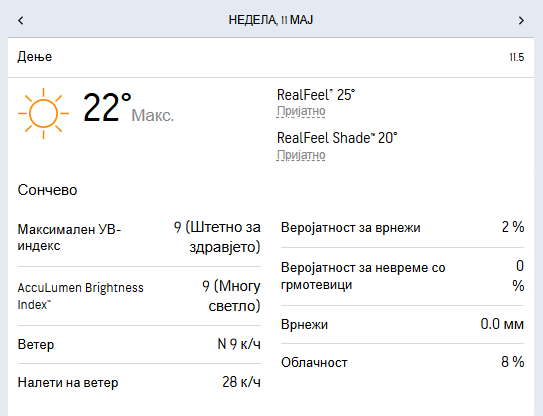Select the Веројатност за невреме со грмотевици row
The height and width of the screenshot is (416, 543).
[x=402, y=276]
